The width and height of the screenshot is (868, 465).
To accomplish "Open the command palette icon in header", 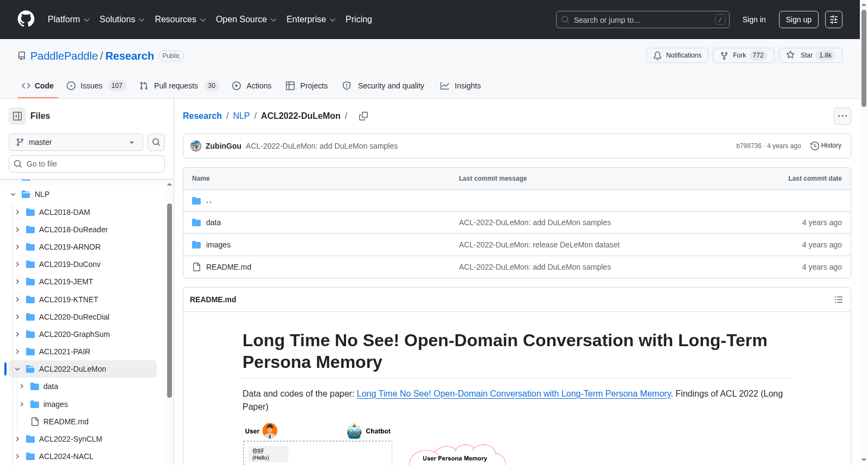I will point(834,20).
